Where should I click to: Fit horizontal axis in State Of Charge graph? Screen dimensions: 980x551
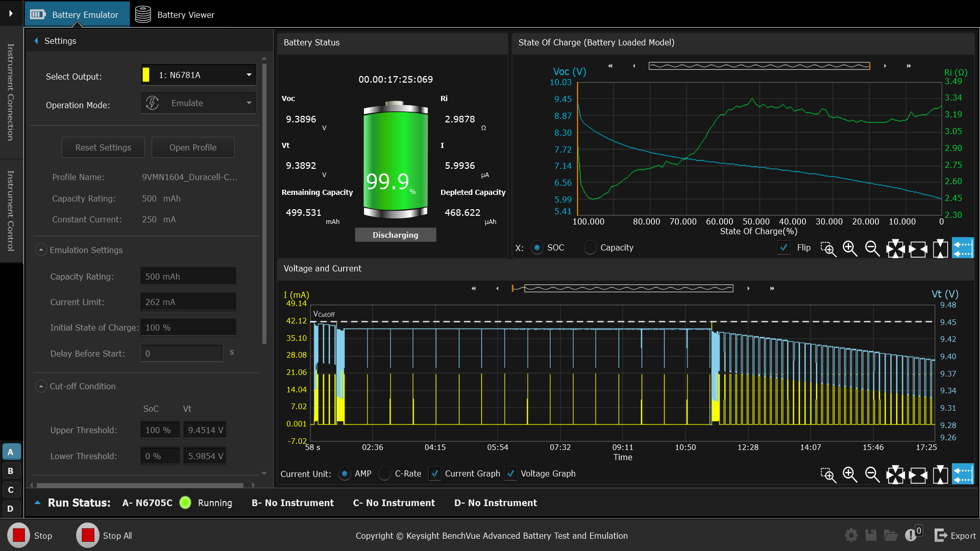(918, 248)
